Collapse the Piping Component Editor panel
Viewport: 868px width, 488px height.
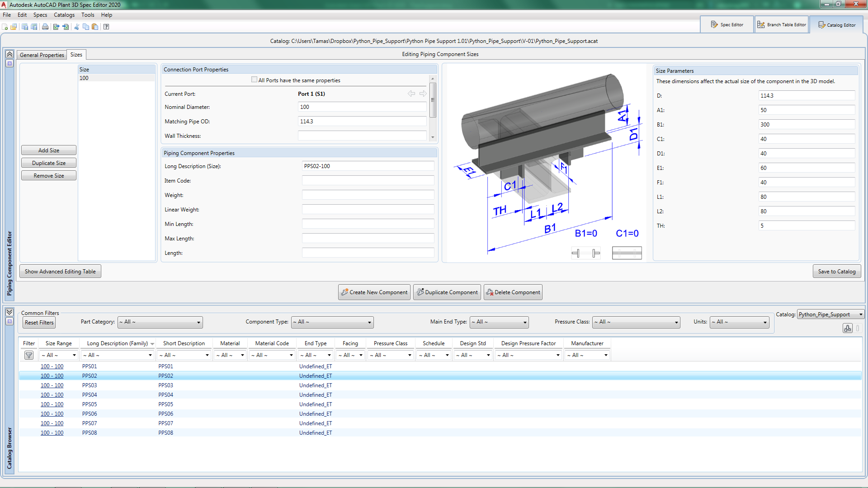coord(9,54)
